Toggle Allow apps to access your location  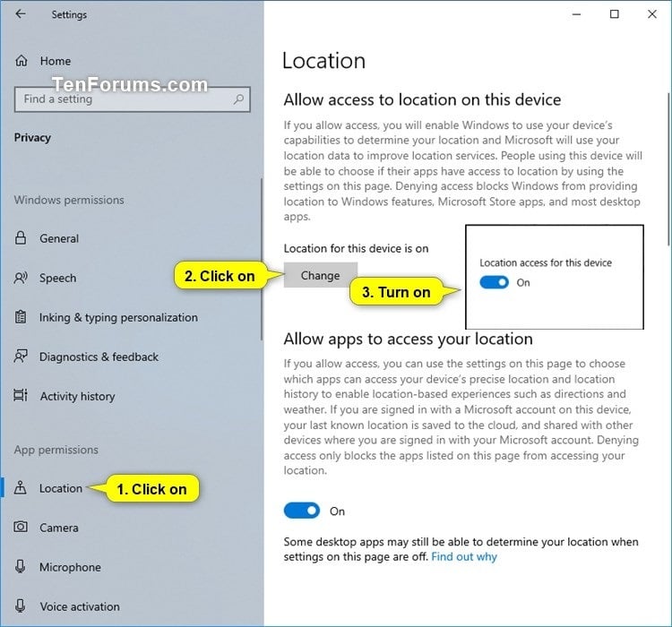(302, 511)
